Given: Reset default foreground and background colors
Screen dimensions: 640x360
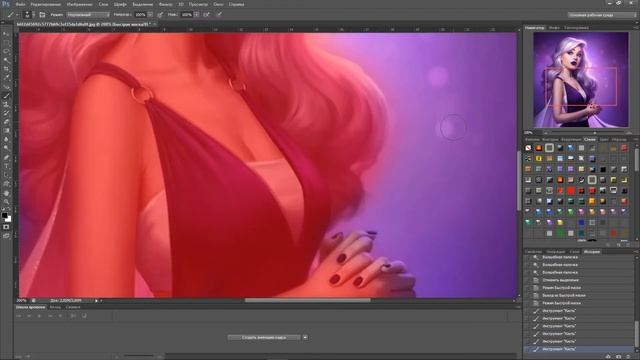Looking at the screenshot, I should click(x=3, y=210).
